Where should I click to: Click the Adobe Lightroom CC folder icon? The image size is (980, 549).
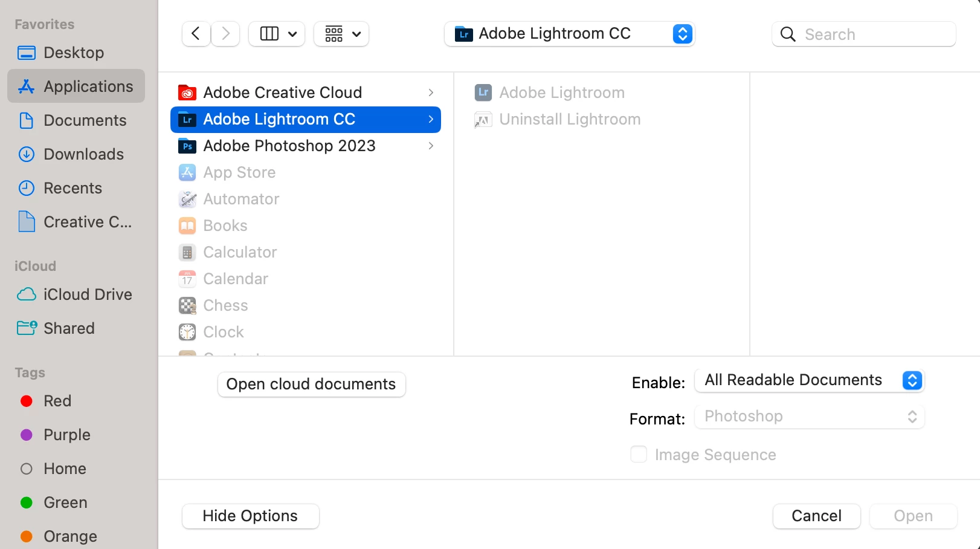coord(187,119)
